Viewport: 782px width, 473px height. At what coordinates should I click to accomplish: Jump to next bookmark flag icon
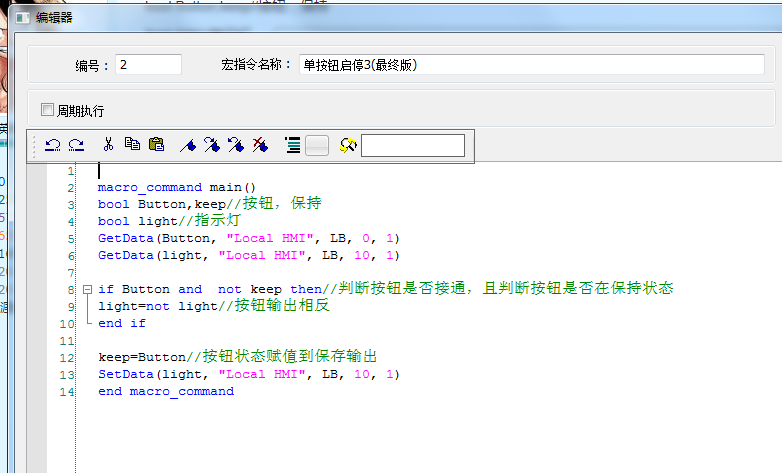tap(211, 145)
